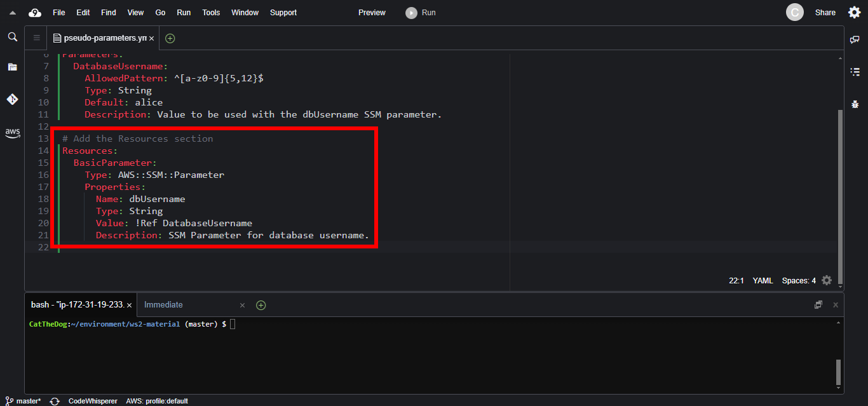
Task: Open the Run menu in menu bar
Action: coord(184,13)
